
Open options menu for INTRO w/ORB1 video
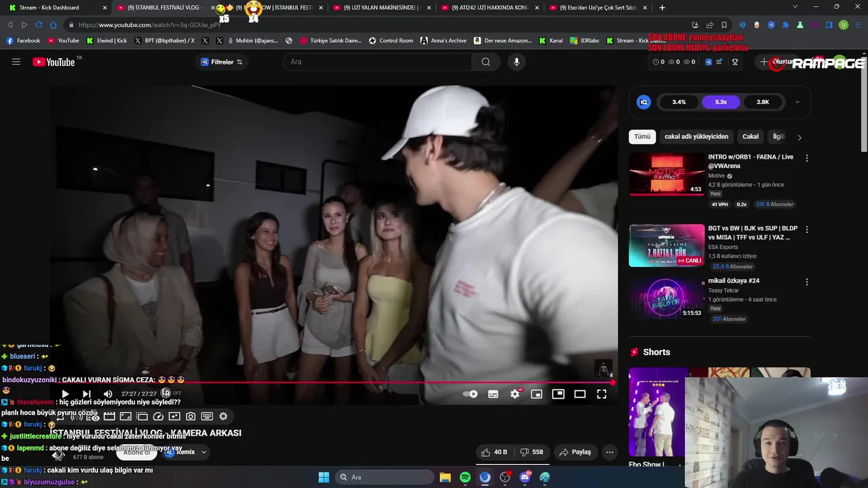[x=806, y=158]
